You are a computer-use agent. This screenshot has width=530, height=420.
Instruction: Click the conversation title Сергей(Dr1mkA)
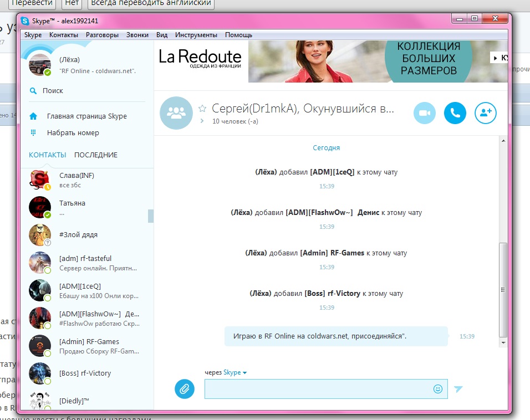(303, 109)
